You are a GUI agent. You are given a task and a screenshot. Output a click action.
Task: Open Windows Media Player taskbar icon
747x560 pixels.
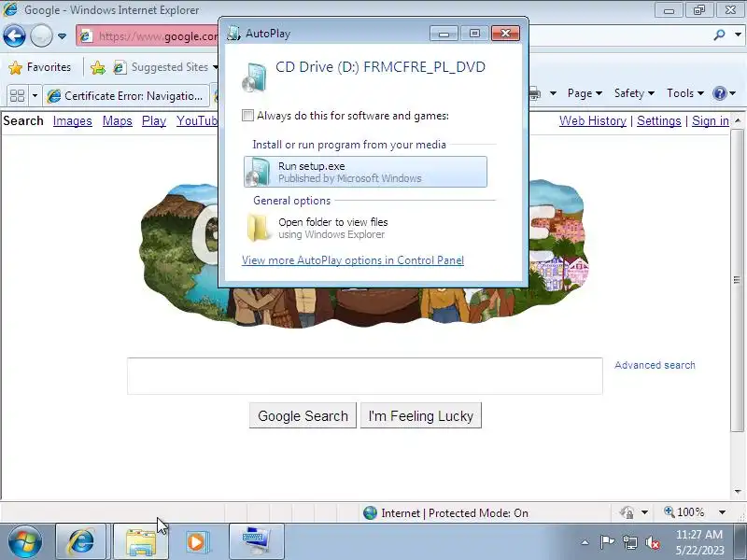(x=197, y=542)
